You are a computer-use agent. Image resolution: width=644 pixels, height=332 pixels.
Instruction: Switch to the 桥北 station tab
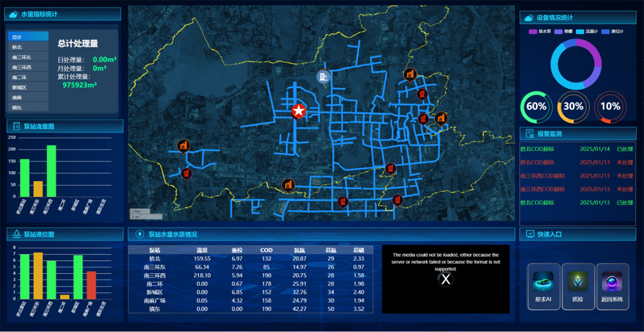[28, 47]
